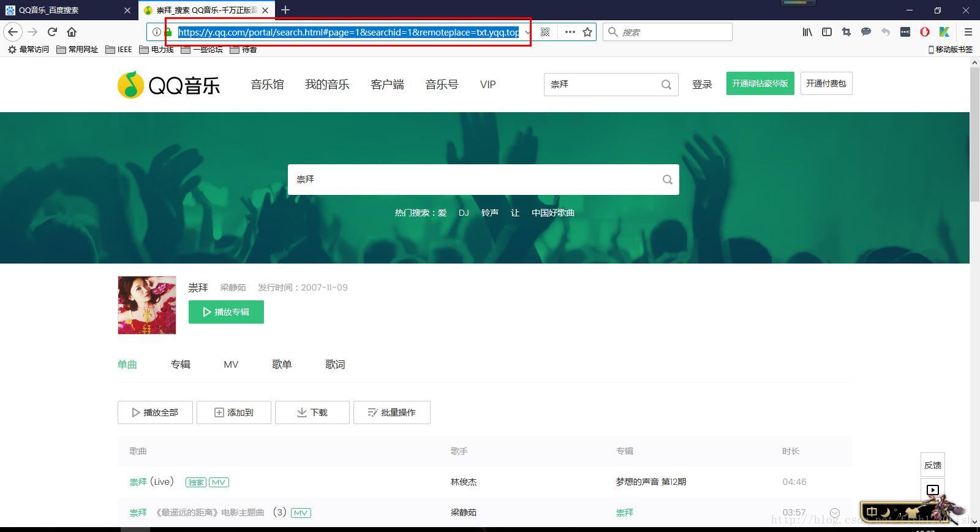Click 批量操作 button
Viewport: 980px width, 532px height.
click(x=392, y=412)
